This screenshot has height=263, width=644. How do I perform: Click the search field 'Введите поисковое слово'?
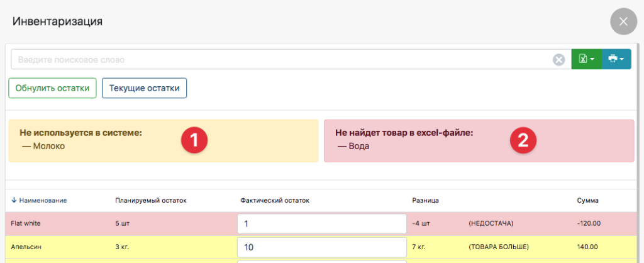pyautogui.click(x=280, y=60)
